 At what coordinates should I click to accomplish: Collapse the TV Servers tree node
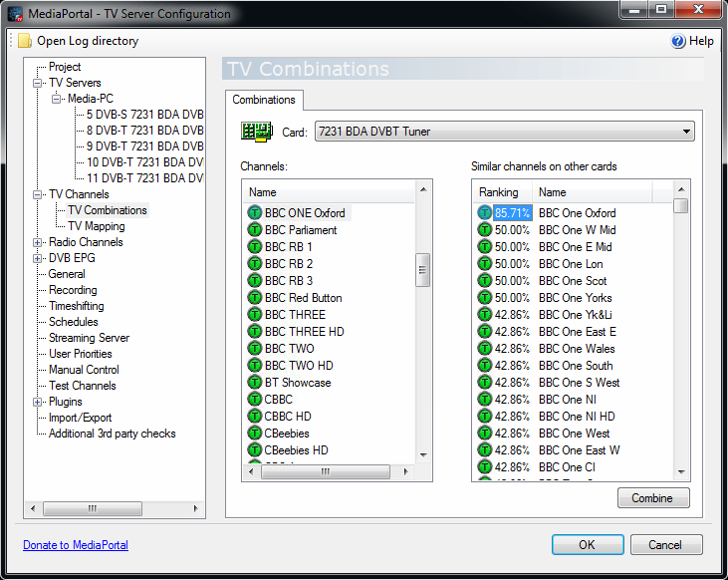click(x=37, y=83)
